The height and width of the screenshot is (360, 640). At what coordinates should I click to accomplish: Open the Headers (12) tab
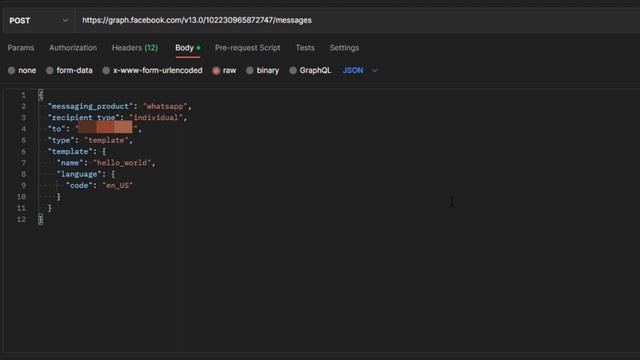click(135, 48)
